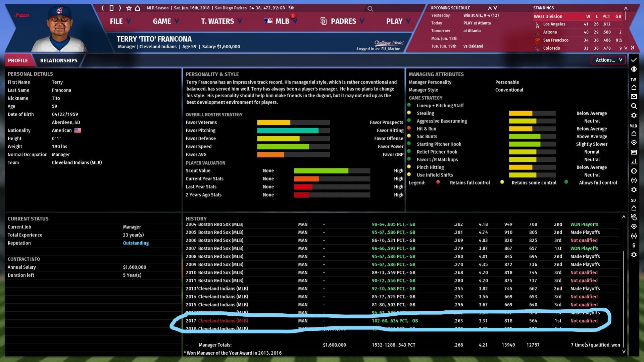Toggle the Stealing yellow control indicator
This screenshot has width=644, height=362.
(x=409, y=113)
